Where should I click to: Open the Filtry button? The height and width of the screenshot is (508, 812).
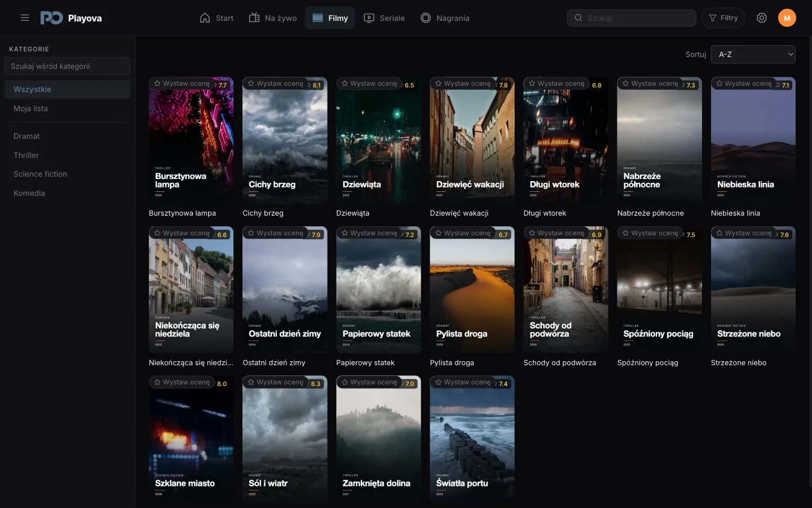click(x=723, y=18)
